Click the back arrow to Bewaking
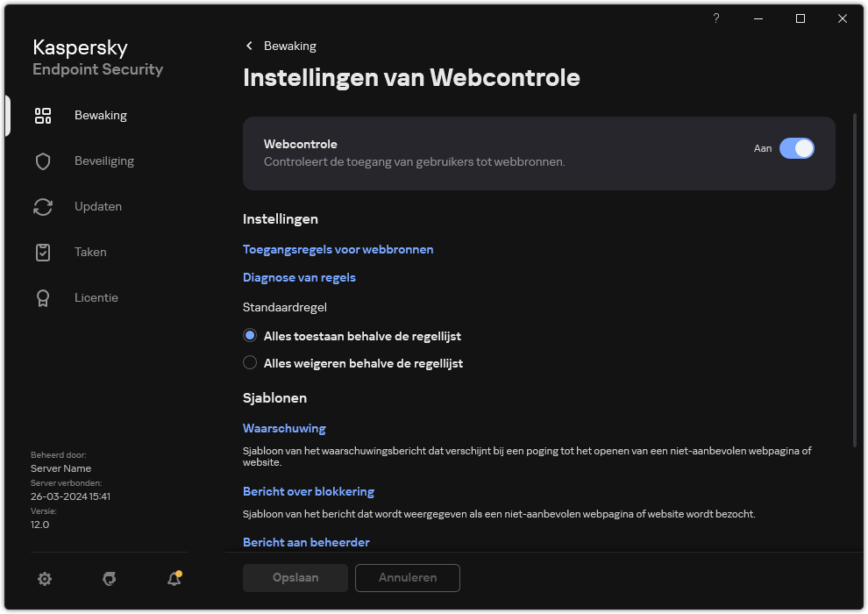Screen dimensions: 868x614 (x=249, y=46)
